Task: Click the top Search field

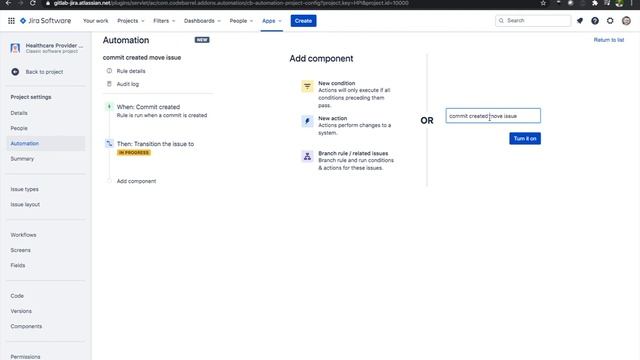Action: point(533,20)
